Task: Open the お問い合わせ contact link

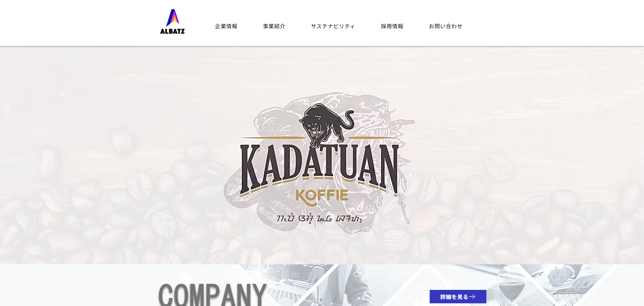Action: (445, 26)
